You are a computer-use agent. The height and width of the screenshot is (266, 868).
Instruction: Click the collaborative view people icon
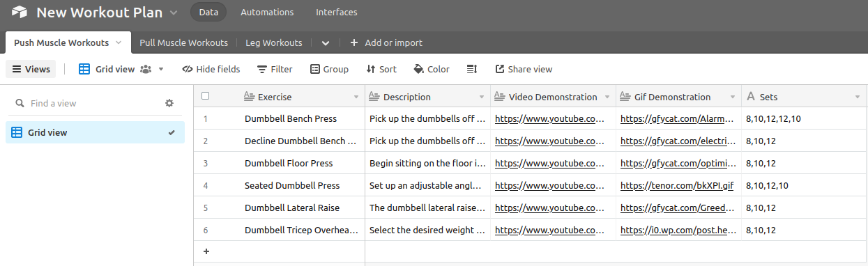tap(146, 69)
